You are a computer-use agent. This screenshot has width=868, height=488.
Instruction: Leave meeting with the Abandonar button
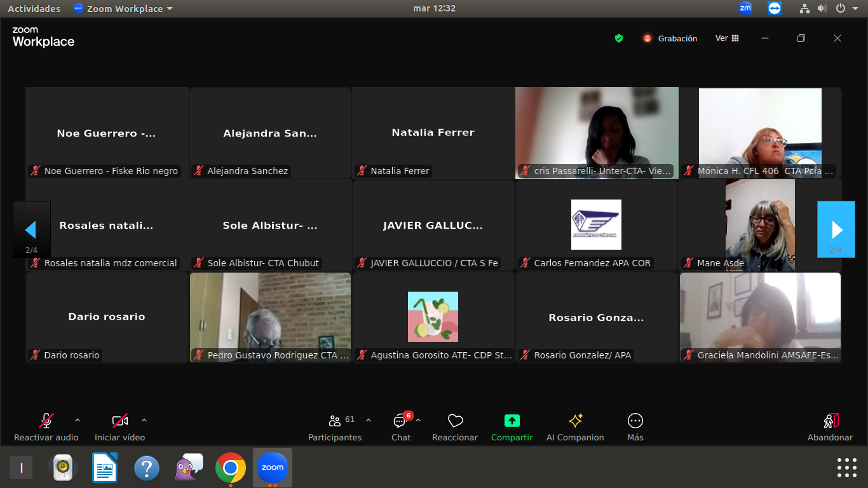coord(830,426)
